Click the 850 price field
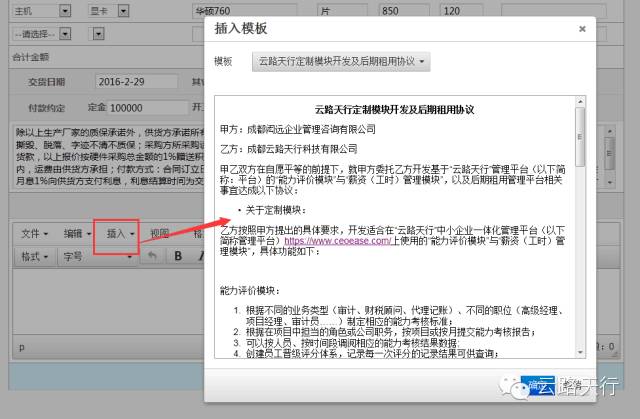Image resolution: width=640 pixels, height=419 pixels. coord(404,11)
